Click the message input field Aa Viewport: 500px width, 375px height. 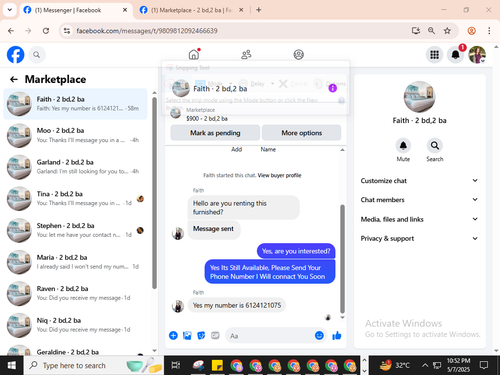click(x=276, y=336)
